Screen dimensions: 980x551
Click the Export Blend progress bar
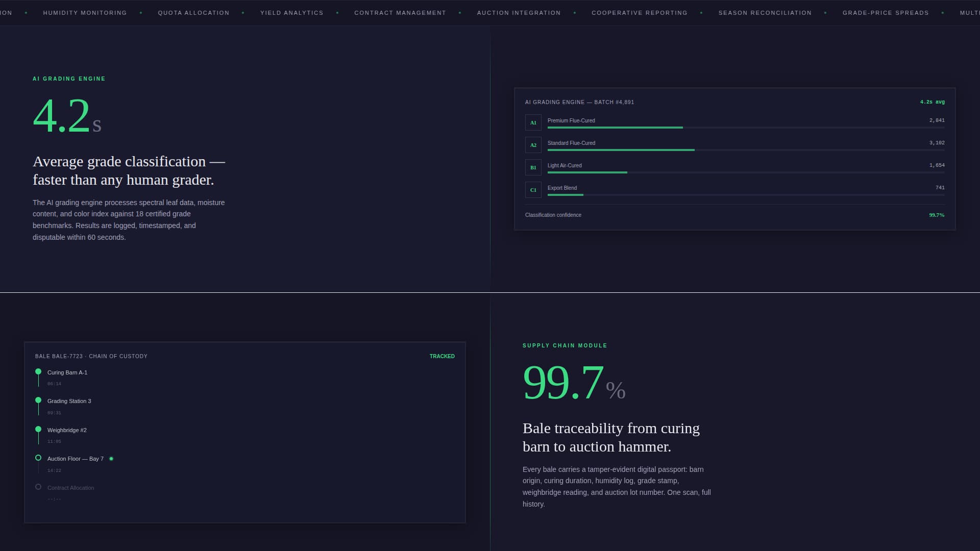click(x=746, y=195)
